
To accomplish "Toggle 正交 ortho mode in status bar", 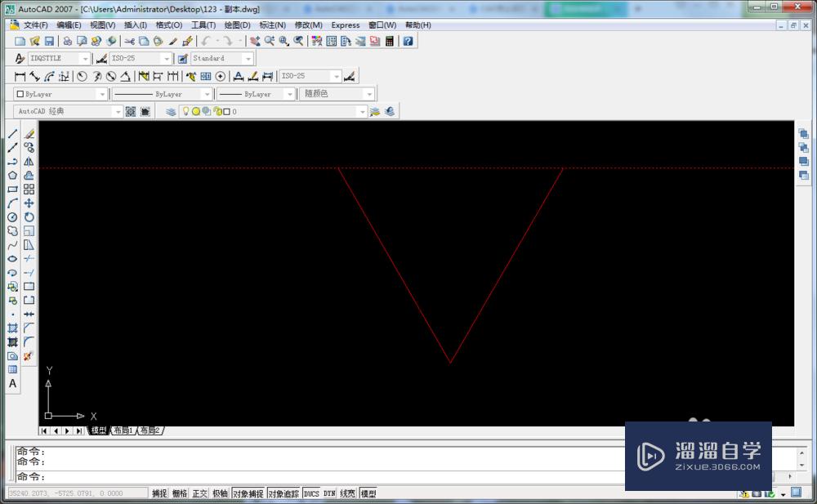I will (x=202, y=493).
